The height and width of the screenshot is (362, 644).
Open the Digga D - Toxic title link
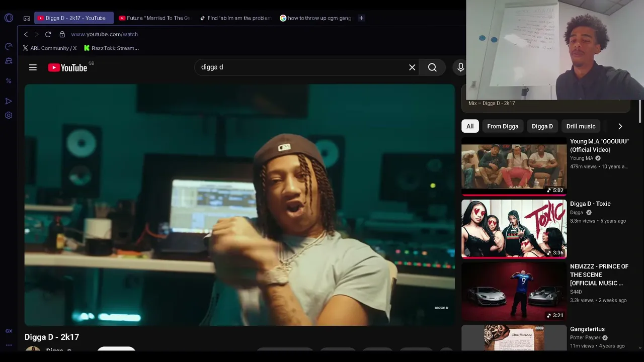click(x=590, y=204)
